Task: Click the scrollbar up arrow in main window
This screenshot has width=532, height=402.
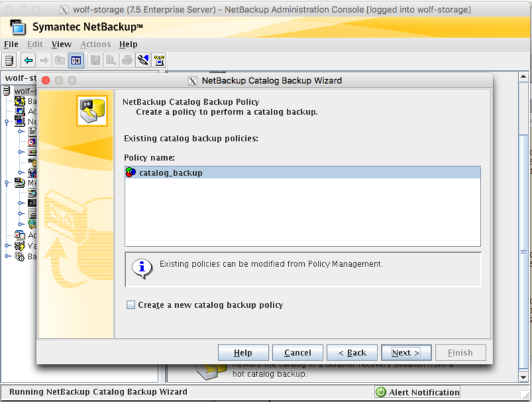Action: pyautogui.click(x=523, y=77)
